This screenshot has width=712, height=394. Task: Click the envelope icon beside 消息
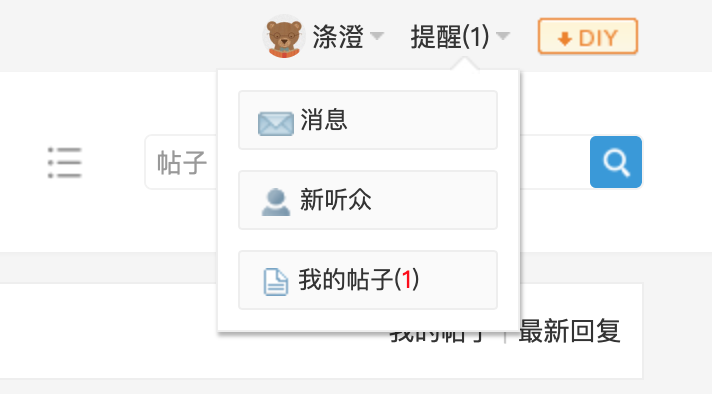click(x=276, y=123)
